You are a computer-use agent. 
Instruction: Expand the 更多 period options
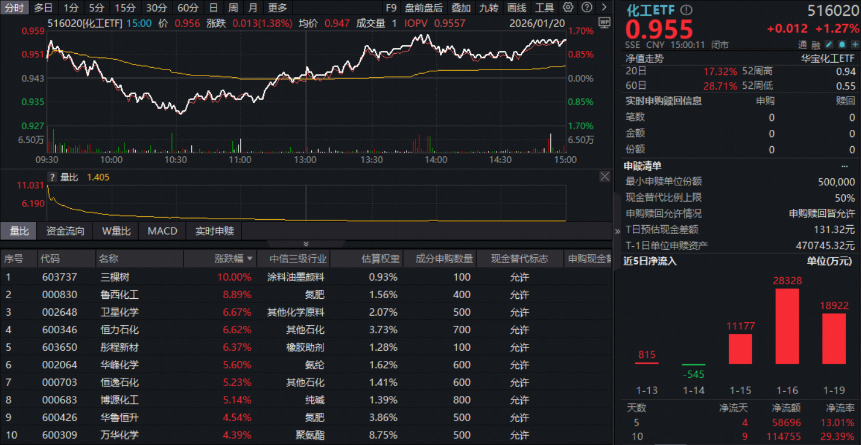[x=277, y=7]
